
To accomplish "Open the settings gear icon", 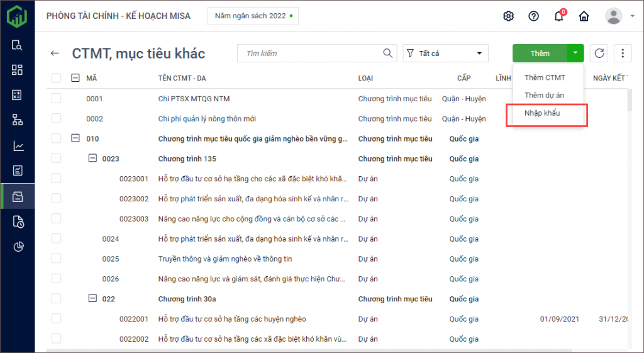I will [508, 16].
